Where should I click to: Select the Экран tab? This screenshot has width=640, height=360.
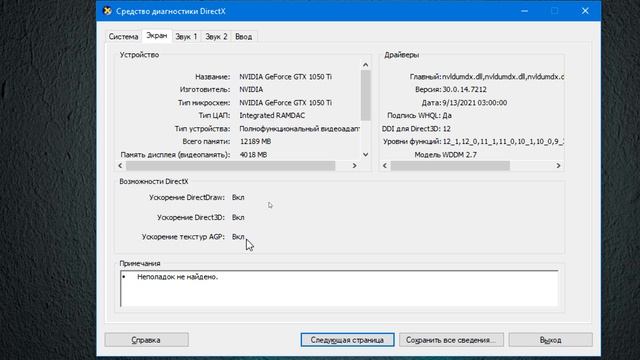[x=157, y=36]
